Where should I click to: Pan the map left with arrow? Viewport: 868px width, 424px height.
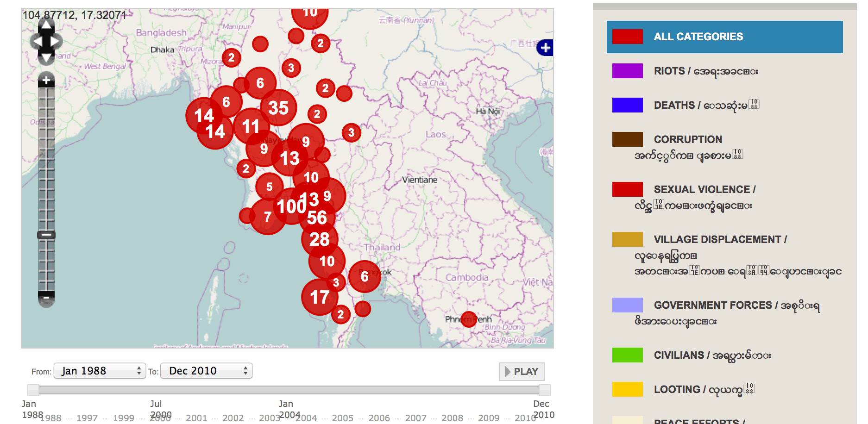[36, 42]
